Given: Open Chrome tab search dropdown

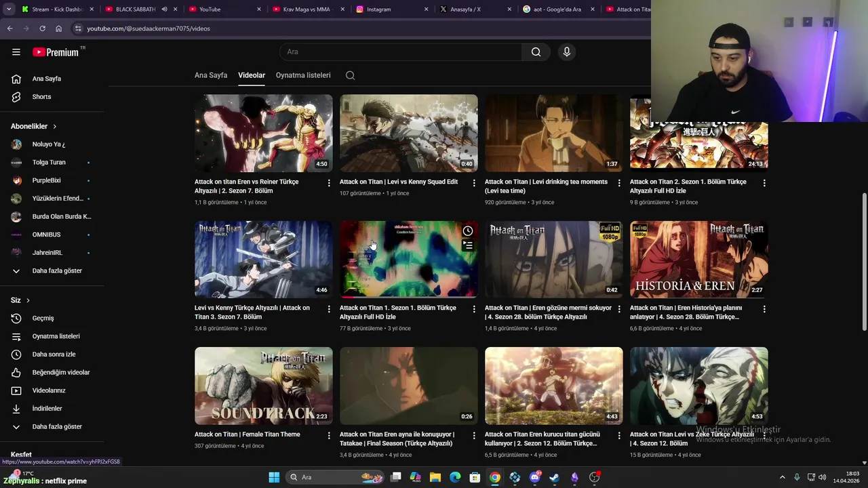Looking at the screenshot, I should [x=9, y=9].
